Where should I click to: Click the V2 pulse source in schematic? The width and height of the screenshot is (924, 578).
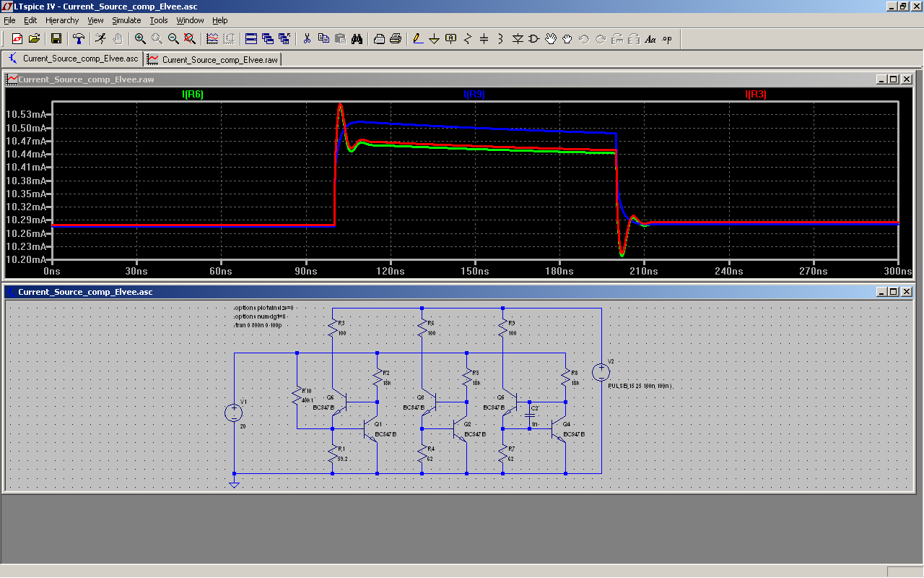click(601, 373)
